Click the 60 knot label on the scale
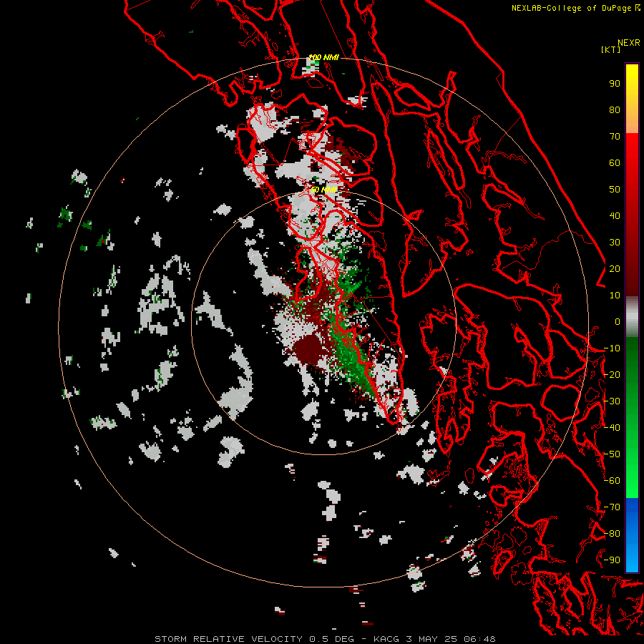 pyautogui.click(x=615, y=163)
